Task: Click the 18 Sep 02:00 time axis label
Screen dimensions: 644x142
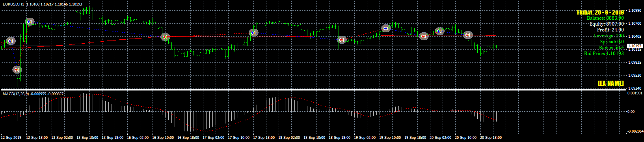Action: 289,138
